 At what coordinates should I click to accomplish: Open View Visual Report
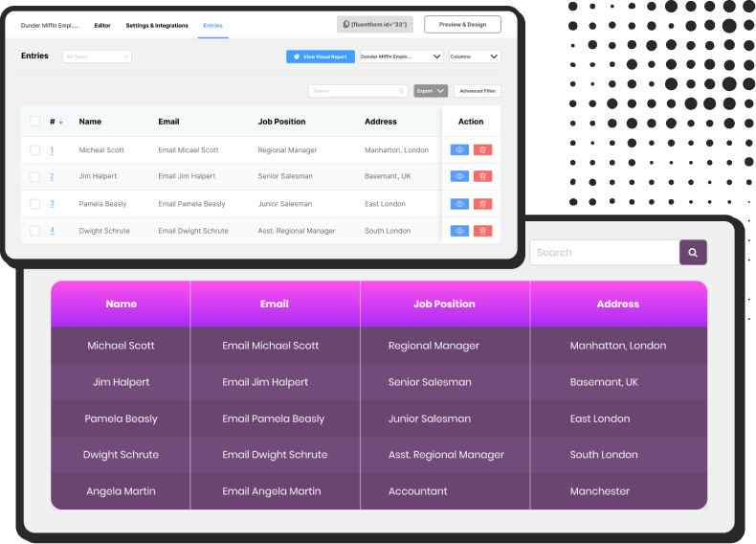point(321,57)
